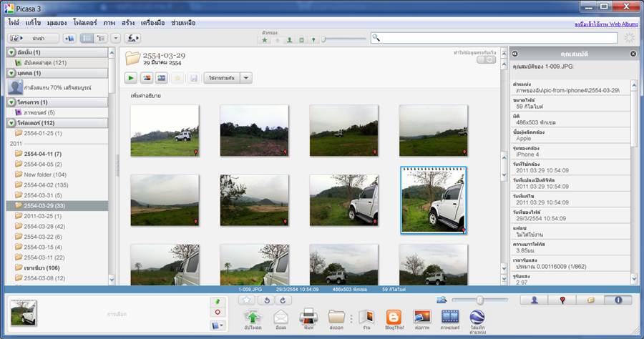Collapse the Folders (112) section

point(12,123)
